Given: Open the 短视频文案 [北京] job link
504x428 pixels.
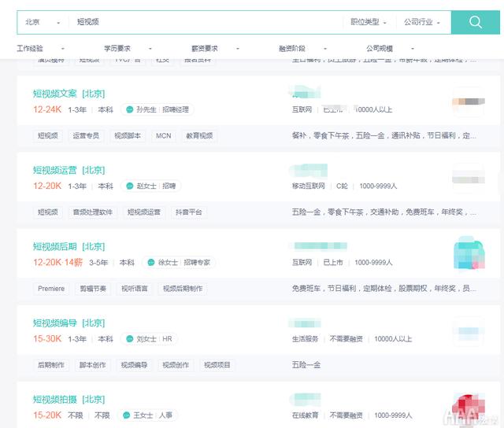Looking at the screenshot, I should coord(69,94).
